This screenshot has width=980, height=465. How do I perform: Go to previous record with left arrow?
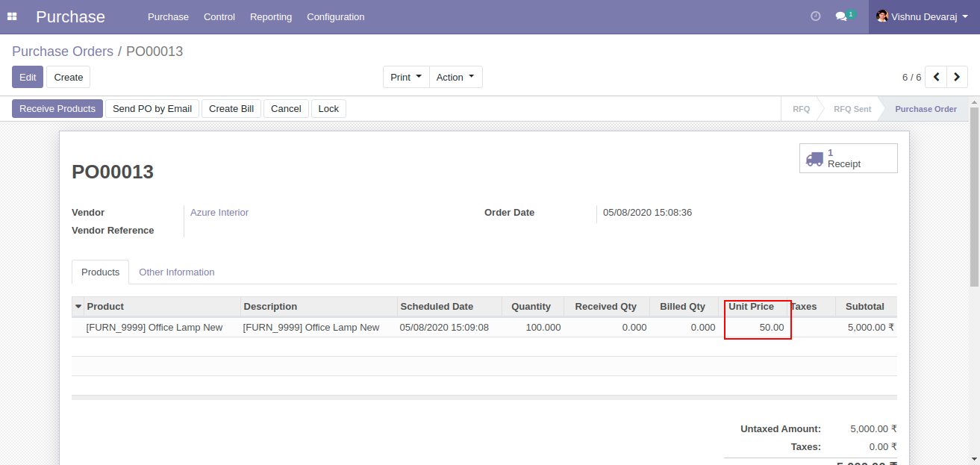[x=936, y=76]
